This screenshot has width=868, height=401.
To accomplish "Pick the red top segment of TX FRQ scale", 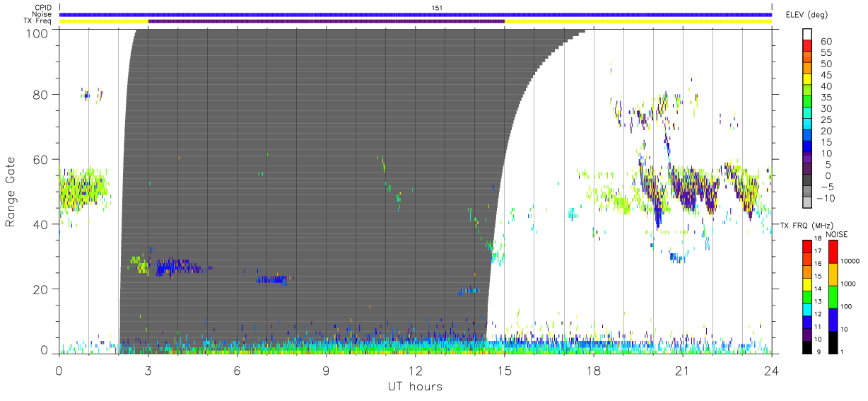I will pos(807,246).
